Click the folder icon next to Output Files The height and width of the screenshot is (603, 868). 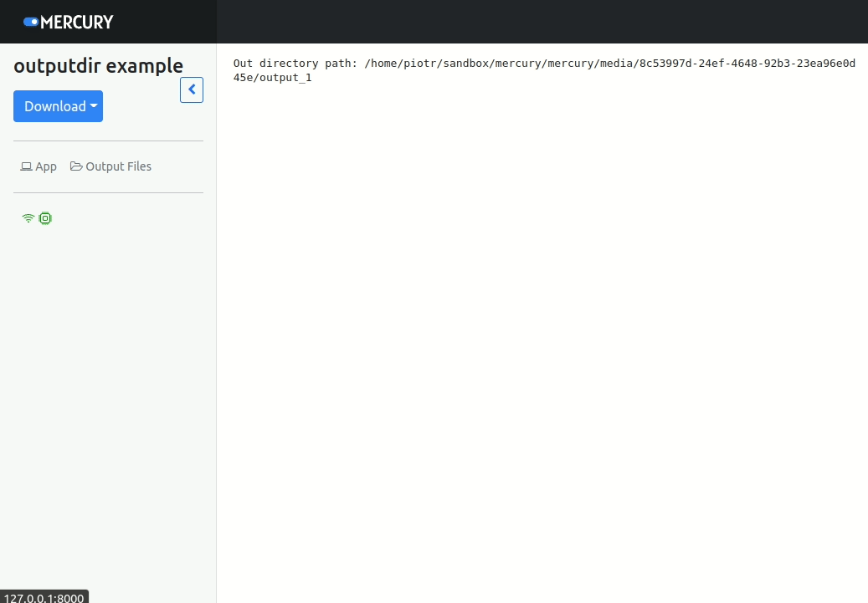[x=74, y=166]
